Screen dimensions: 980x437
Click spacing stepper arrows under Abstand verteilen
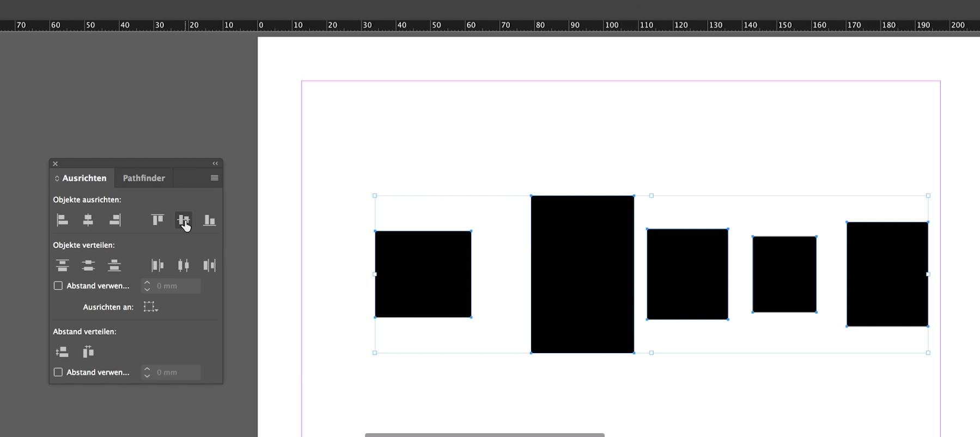[147, 372]
